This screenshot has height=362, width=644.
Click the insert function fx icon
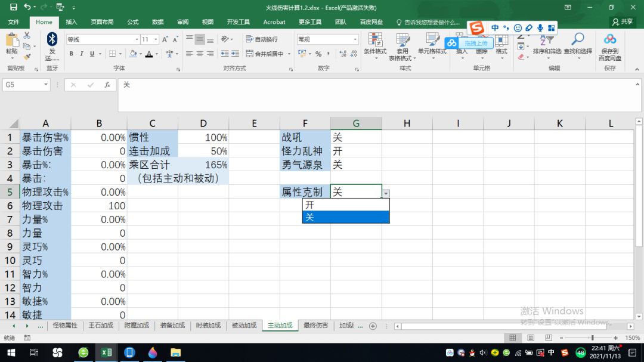[x=107, y=85]
